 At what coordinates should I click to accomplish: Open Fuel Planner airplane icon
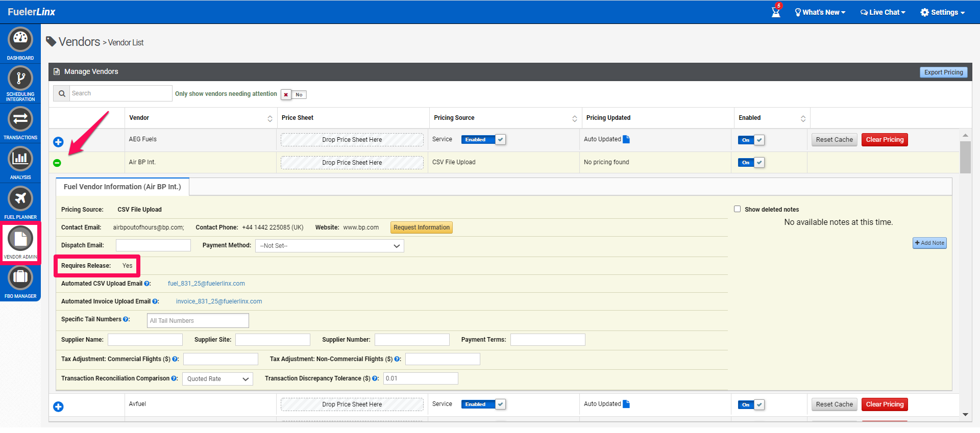[20, 198]
